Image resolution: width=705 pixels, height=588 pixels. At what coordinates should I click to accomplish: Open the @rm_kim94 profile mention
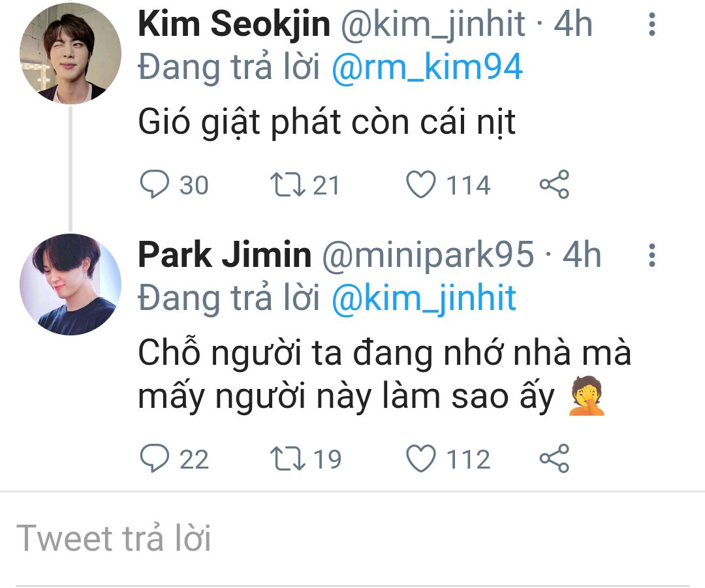click(x=427, y=68)
